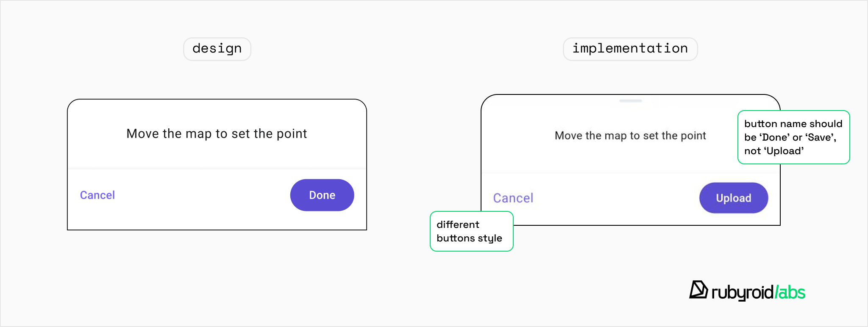Click the green 'labs' part of logo

[791, 292]
